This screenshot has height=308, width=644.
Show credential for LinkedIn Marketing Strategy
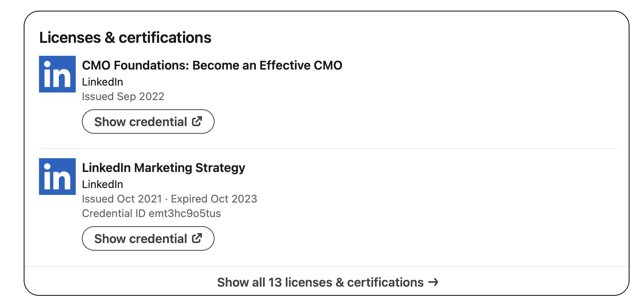click(148, 238)
